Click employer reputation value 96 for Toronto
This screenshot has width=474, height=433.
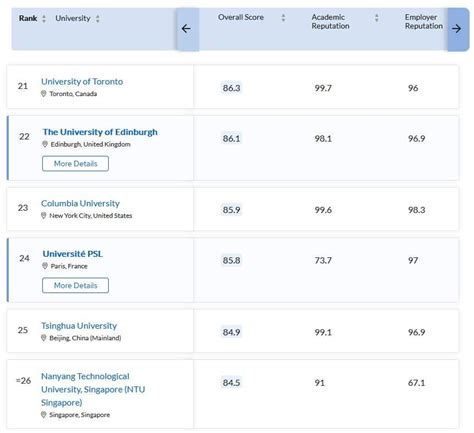pyautogui.click(x=413, y=88)
